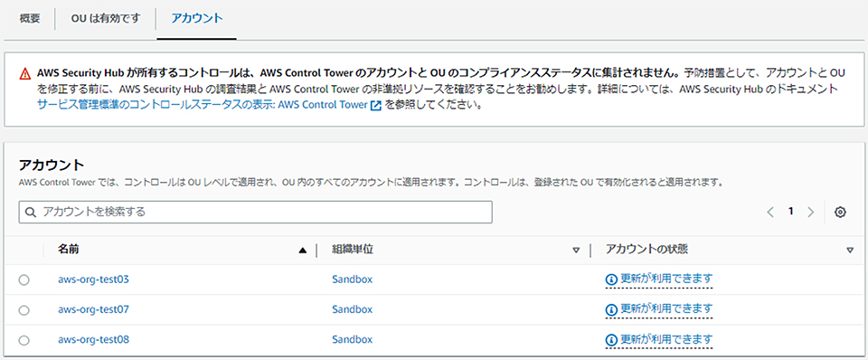Image resolution: width=868 pixels, height=360 pixels.
Task: Click the アカウントを検索する search field
Action: tap(255, 213)
